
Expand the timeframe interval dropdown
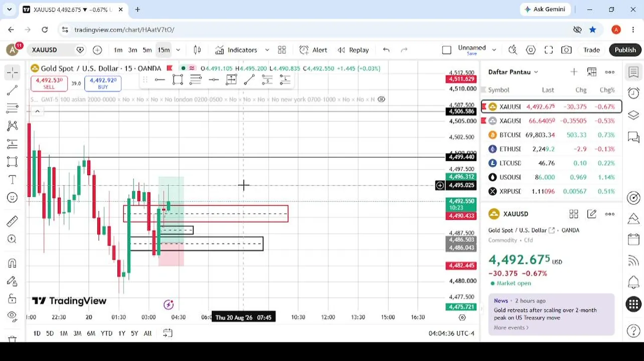(178, 50)
